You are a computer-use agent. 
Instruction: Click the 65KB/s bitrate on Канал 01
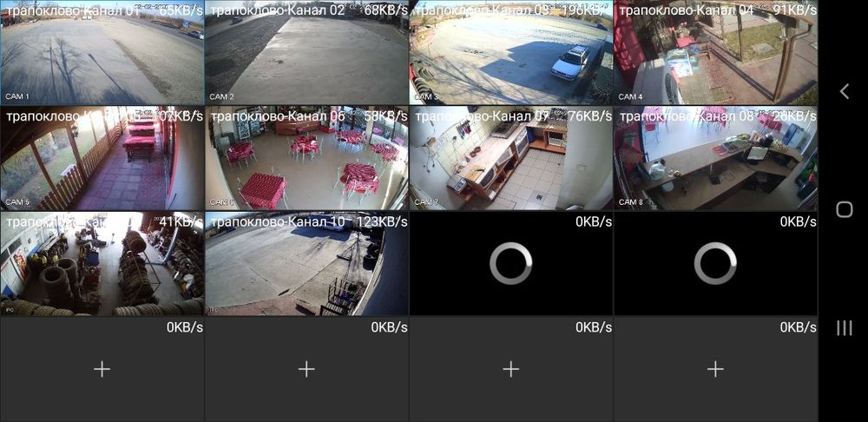(181, 10)
